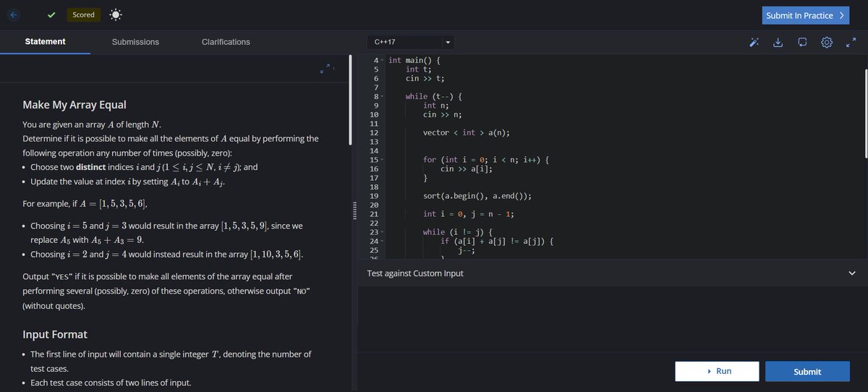Click line number 21 in the gutter

click(374, 214)
